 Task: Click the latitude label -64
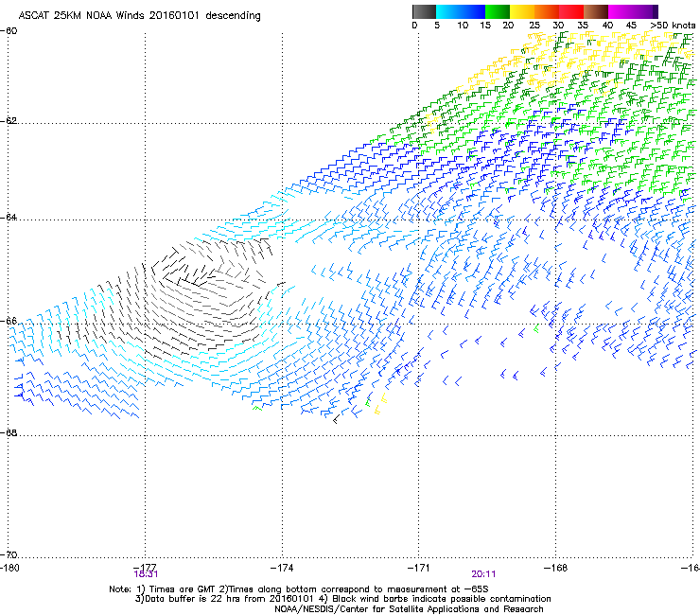click(x=9, y=218)
